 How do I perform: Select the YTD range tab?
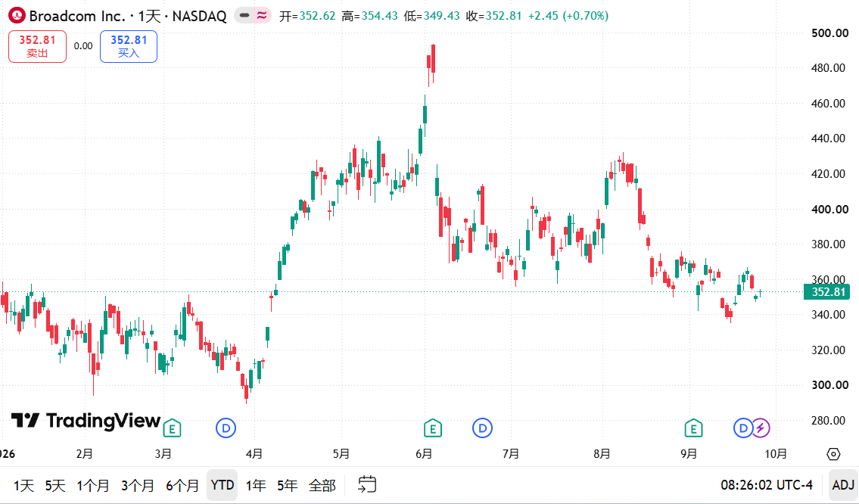[x=223, y=485]
